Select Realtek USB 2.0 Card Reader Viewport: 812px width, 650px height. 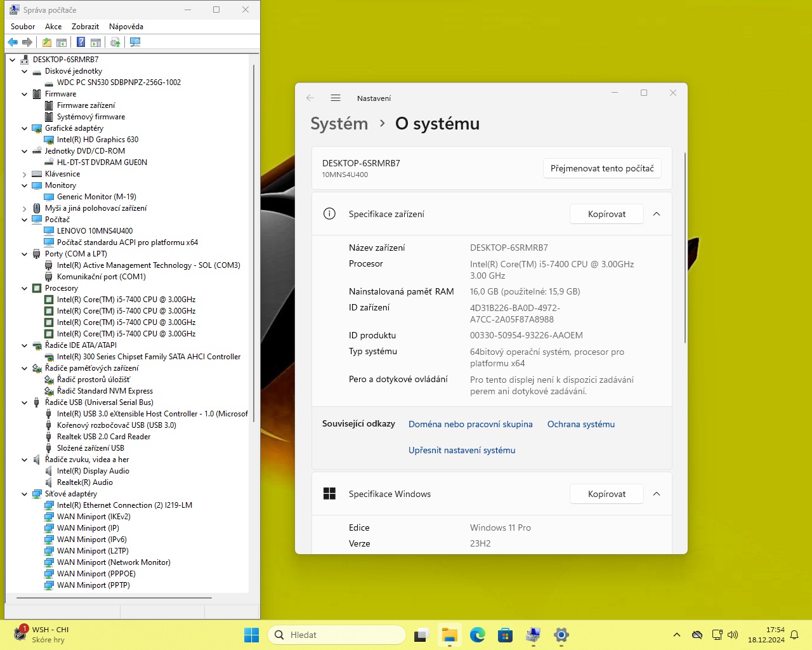(x=103, y=437)
